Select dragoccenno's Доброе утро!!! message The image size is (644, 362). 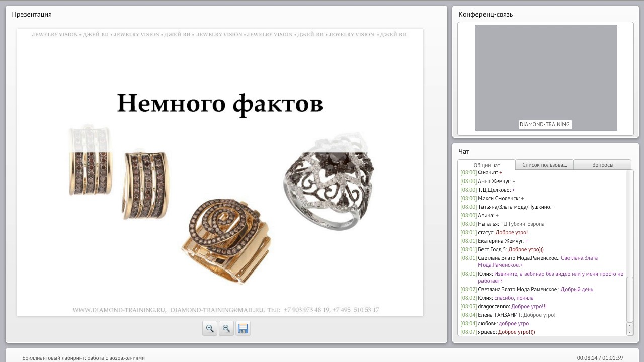pos(504,306)
